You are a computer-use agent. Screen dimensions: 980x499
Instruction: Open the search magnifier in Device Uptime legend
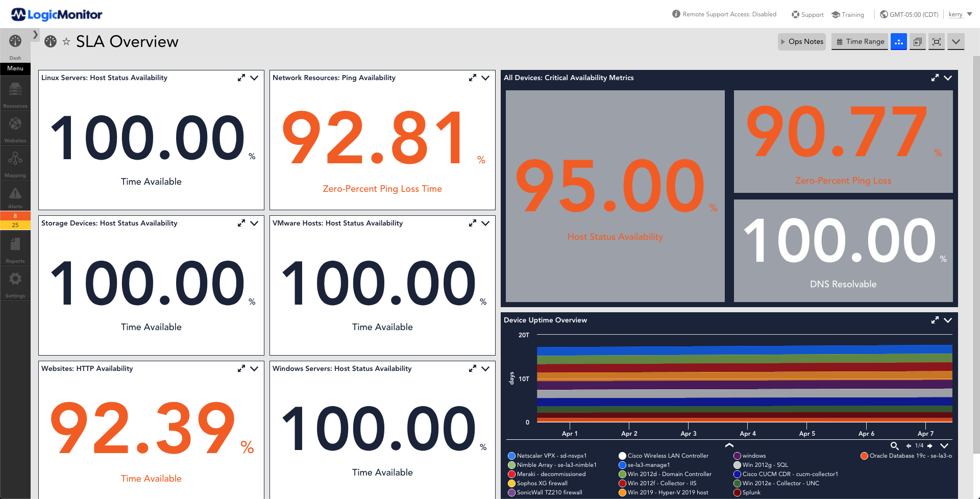[x=894, y=446]
